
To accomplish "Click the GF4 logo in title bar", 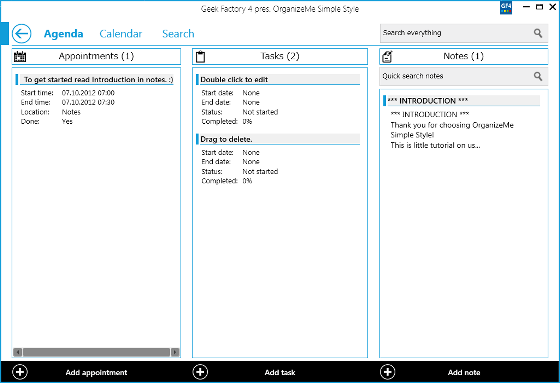I will [506, 8].
